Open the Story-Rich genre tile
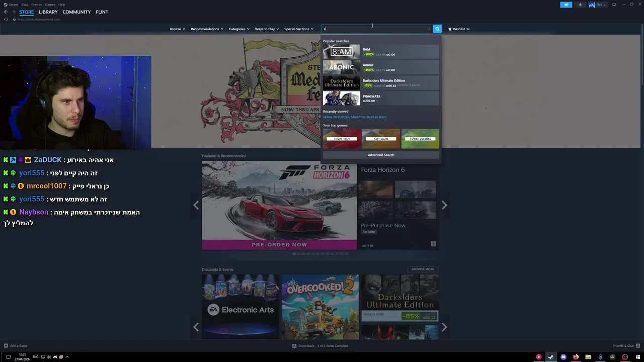Viewport: 644px width, 362px height. [342, 138]
